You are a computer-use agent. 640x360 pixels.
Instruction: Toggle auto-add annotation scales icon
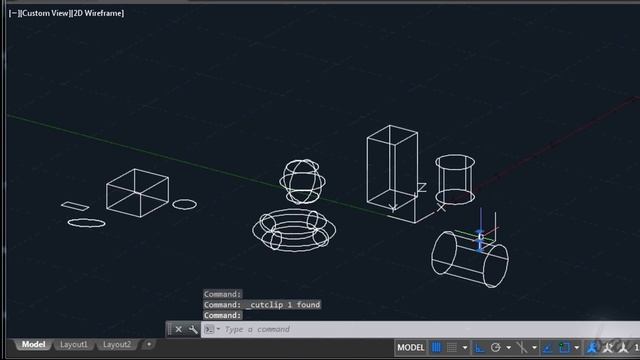coord(608,348)
